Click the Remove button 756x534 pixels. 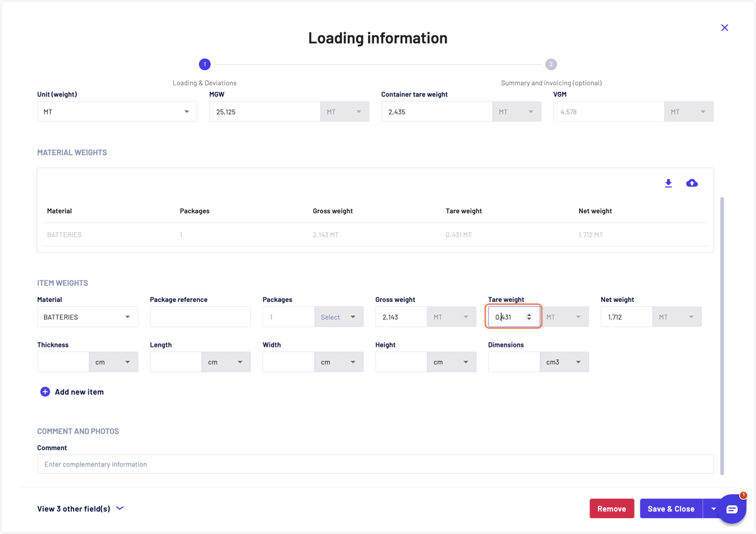pos(612,509)
